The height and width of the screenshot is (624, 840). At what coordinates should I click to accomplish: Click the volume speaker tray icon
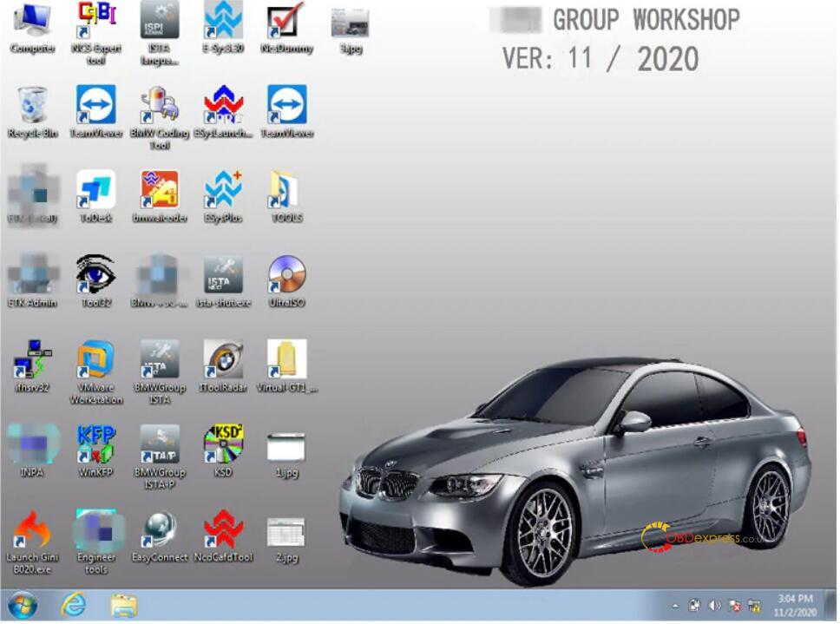714,606
